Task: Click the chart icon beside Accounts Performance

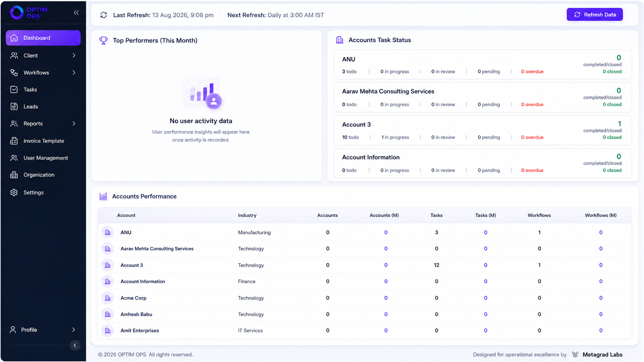Action: (x=103, y=196)
